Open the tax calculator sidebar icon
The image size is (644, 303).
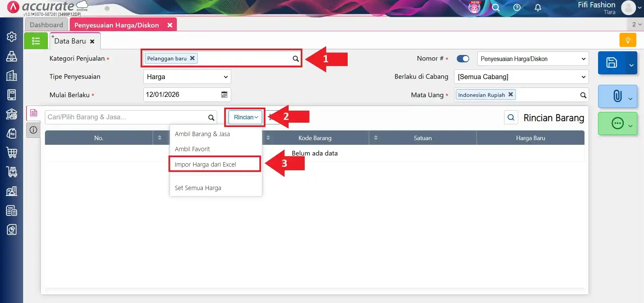[12, 210]
